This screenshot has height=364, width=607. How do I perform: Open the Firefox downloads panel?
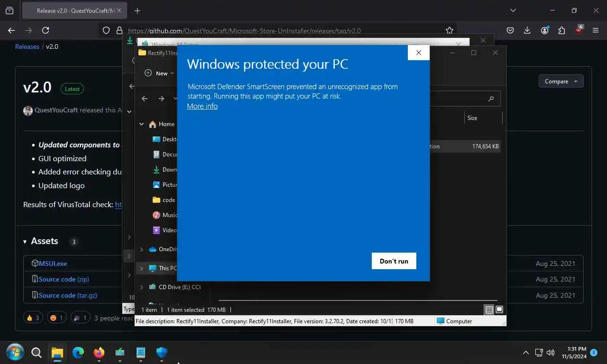[x=527, y=30]
